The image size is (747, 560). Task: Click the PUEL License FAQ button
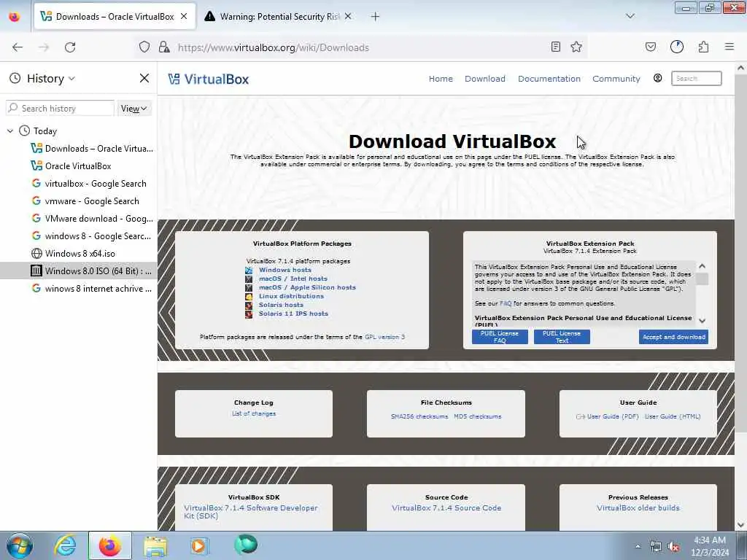(500, 337)
